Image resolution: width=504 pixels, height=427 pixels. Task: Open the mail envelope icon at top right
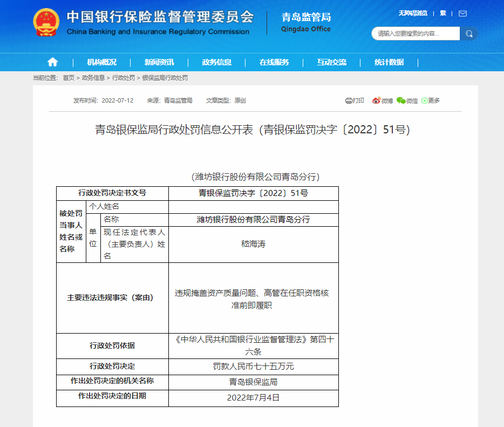pyautogui.click(x=462, y=13)
